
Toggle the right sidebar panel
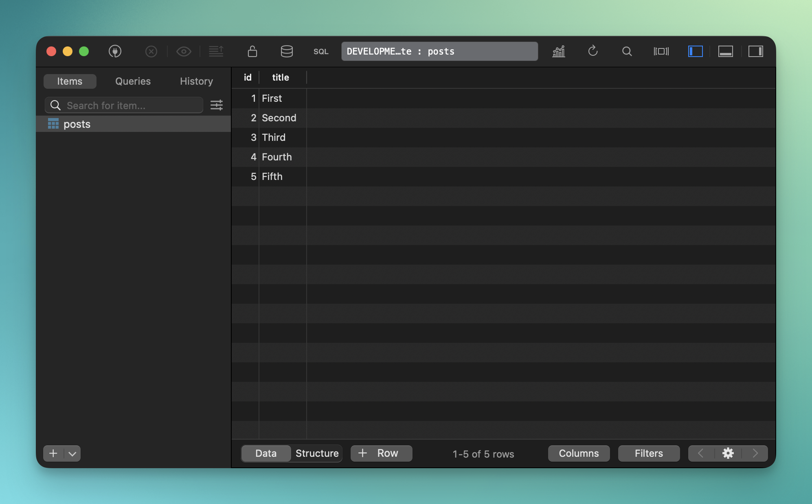point(756,51)
